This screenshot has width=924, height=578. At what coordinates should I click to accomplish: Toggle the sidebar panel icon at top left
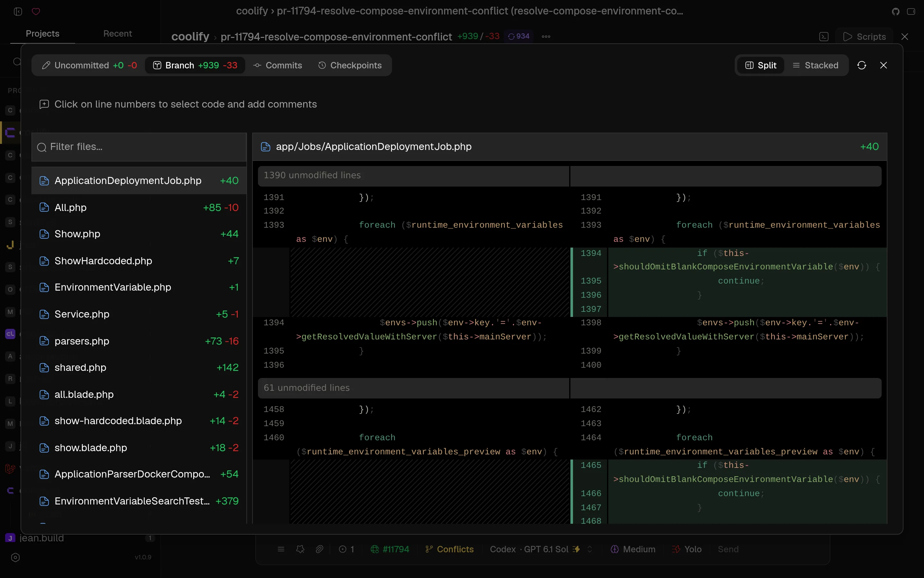18,12
